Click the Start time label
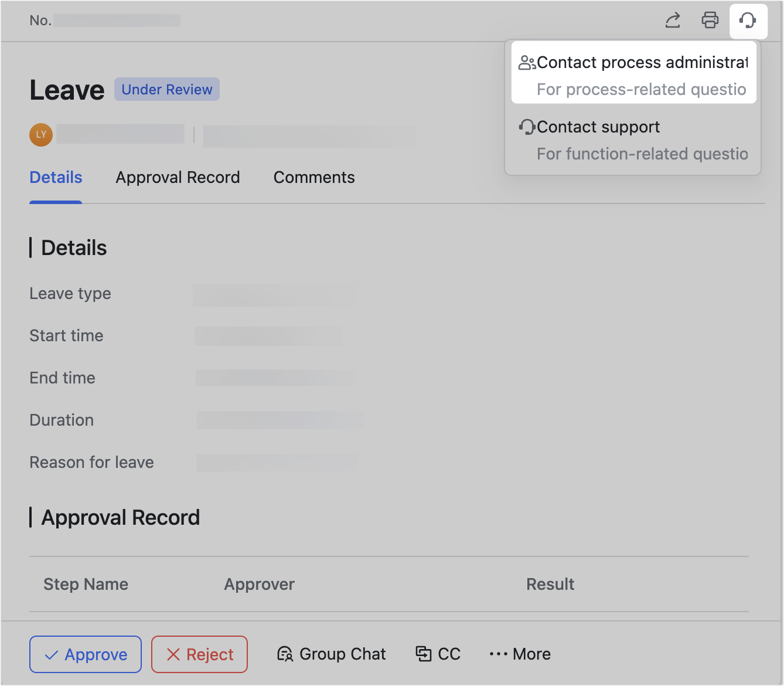 (66, 336)
